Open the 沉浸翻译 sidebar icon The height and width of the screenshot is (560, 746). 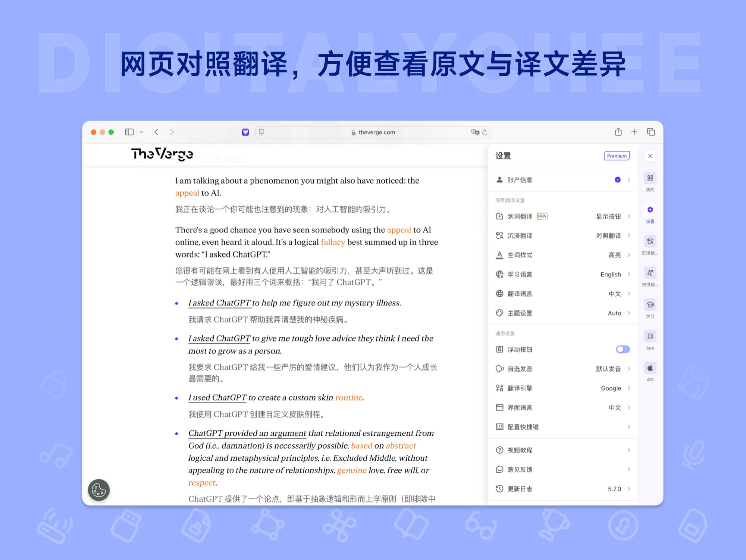coord(650,241)
